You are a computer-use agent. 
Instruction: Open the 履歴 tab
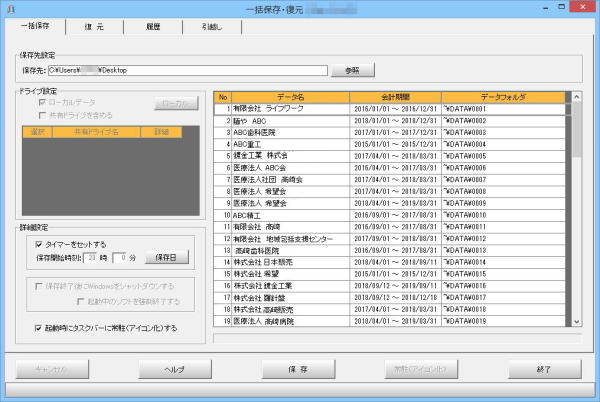(153, 27)
